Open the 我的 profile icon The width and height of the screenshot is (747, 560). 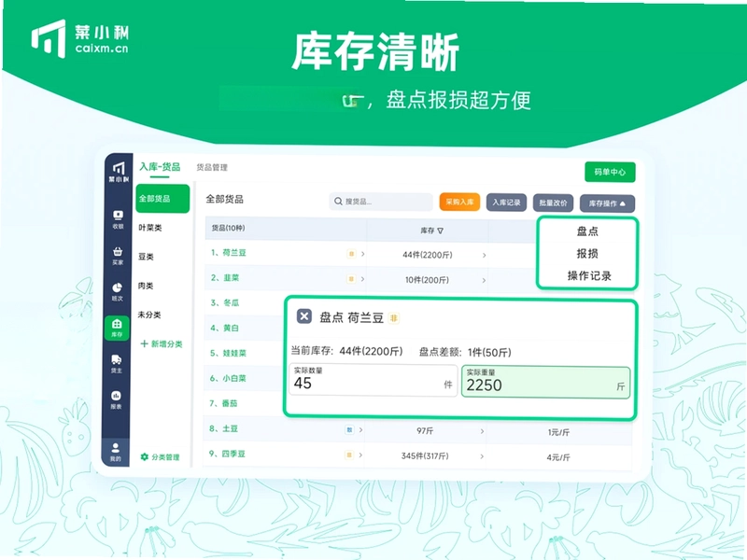116,452
